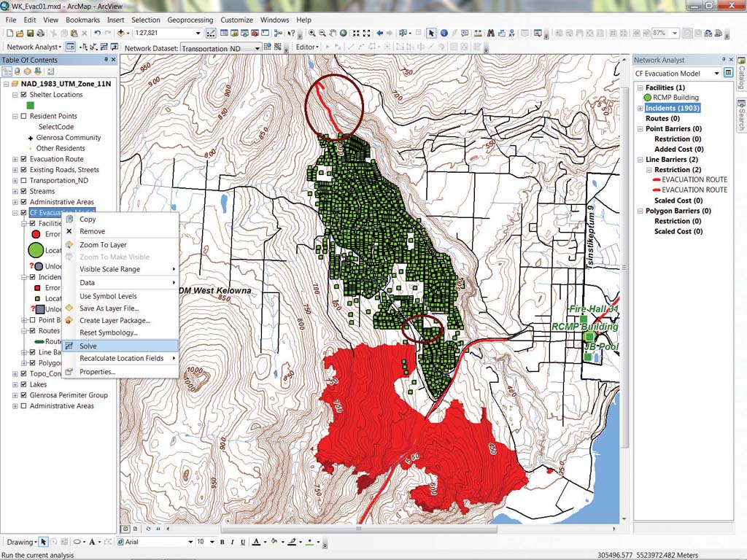Viewport: 747px width, 560px height.
Task: Enable the Resident Points layer checkbox
Action: point(24,116)
